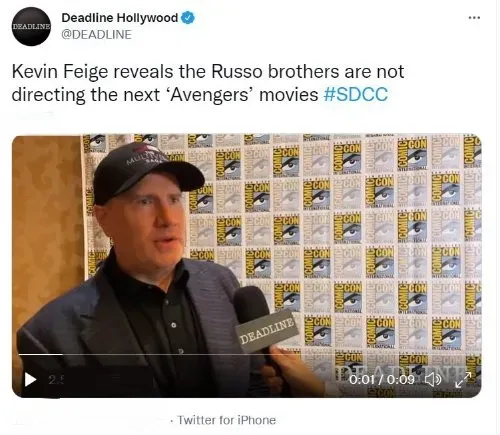The height and width of the screenshot is (435, 500).
Task: Open the @DEADLINE handle
Action: (96, 35)
